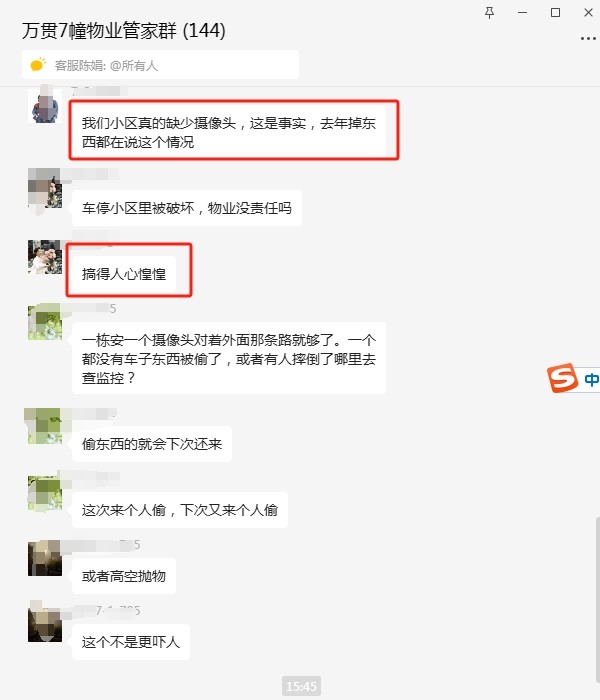Viewport: 600px width, 700px height.
Task: Open avatar beside 一栋安一个摄像头 message
Action: (45, 322)
